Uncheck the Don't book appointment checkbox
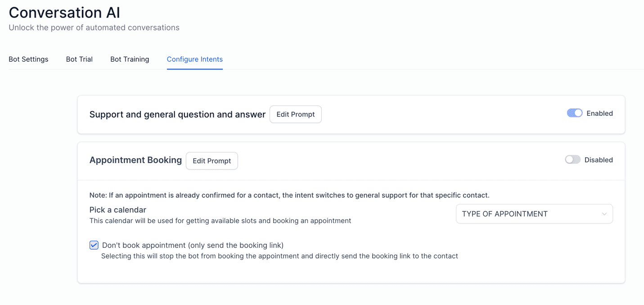The image size is (644, 305). pyautogui.click(x=94, y=245)
